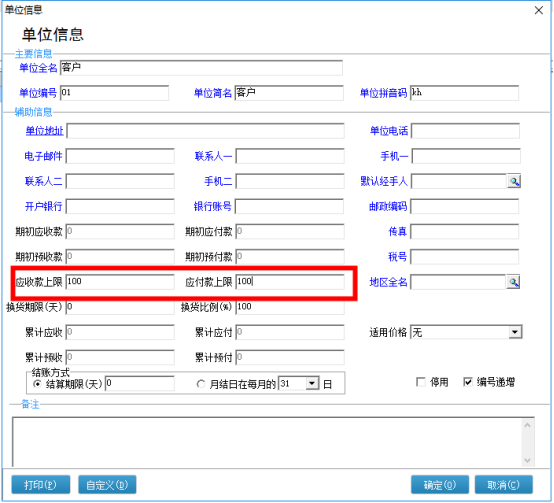Click the 打印(P) button
Screen dimensions: 554x503
point(41,485)
